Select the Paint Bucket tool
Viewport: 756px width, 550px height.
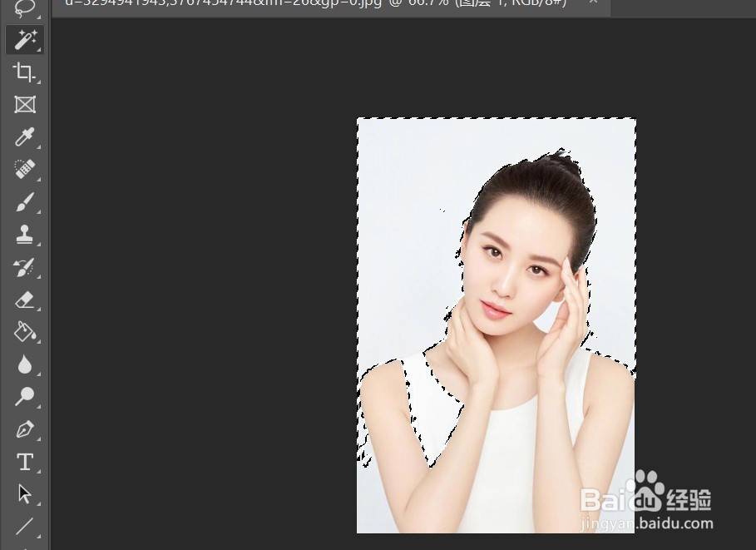point(25,332)
